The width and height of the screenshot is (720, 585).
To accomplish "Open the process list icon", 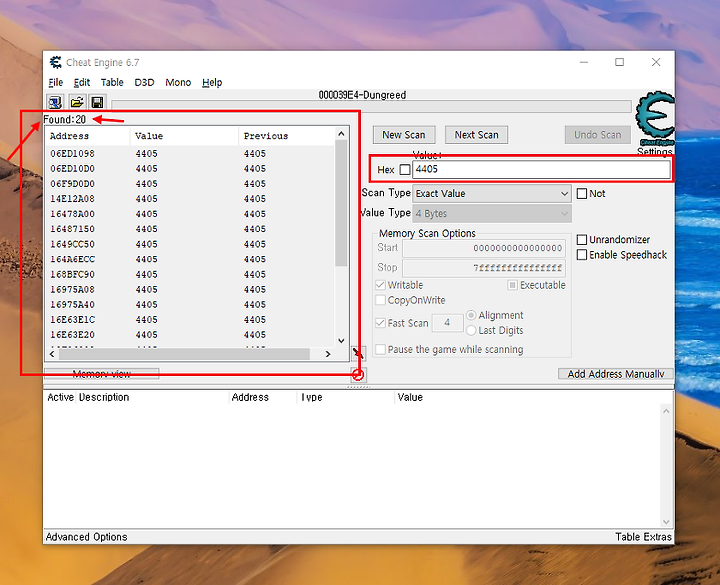I will [55, 102].
